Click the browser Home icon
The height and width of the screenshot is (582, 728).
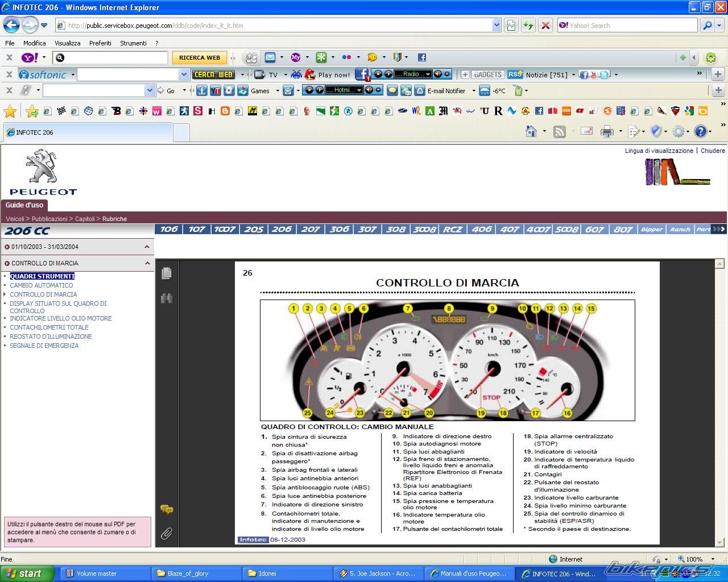tap(531, 132)
